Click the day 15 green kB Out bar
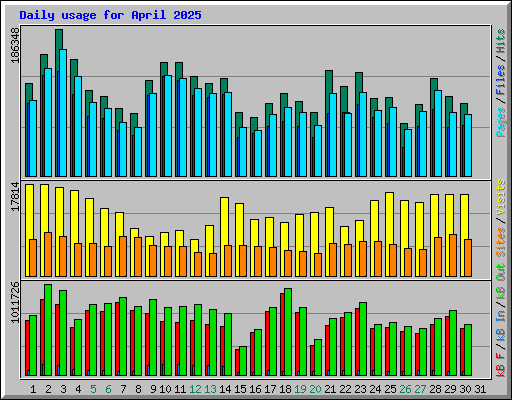The image size is (512, 400). [243, 361]
